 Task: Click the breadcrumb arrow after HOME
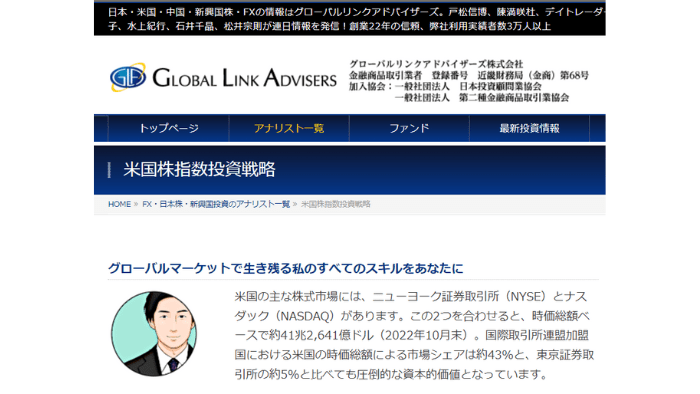(136, 204)
